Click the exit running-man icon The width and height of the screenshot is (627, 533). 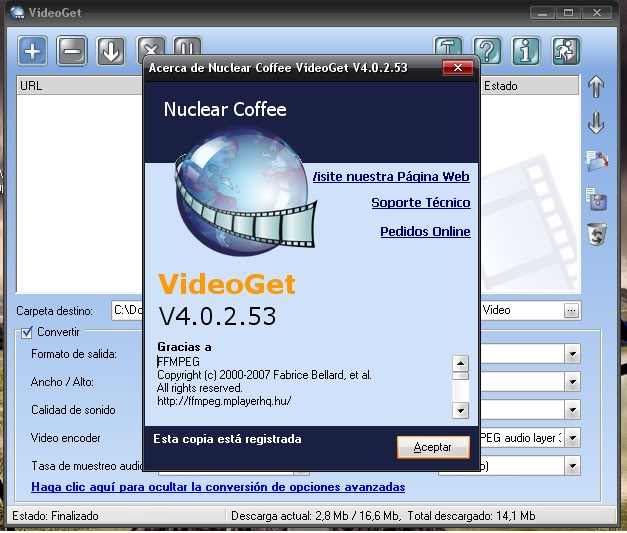point(565,51)
